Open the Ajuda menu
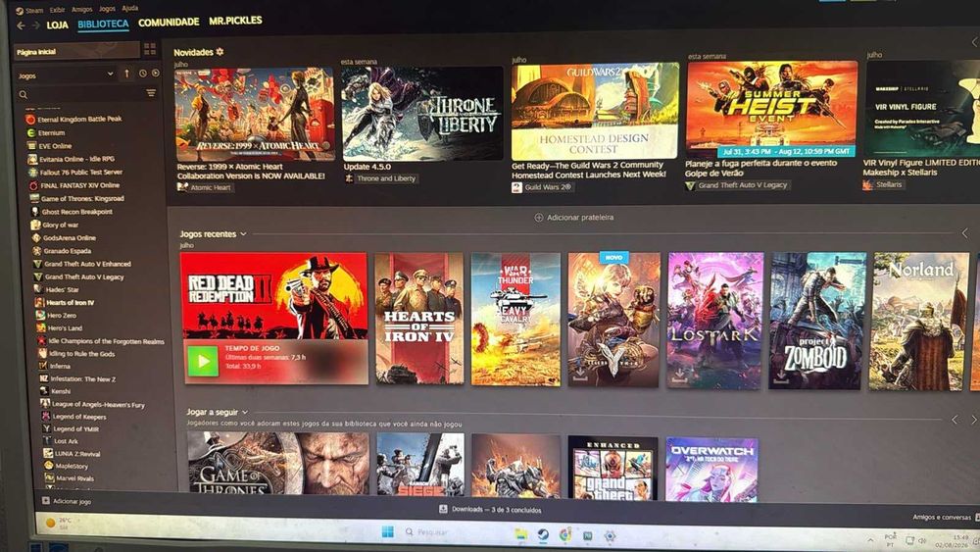Image resolution: width=980 pixels, height=552 pixels. click(x=130, y=8)
